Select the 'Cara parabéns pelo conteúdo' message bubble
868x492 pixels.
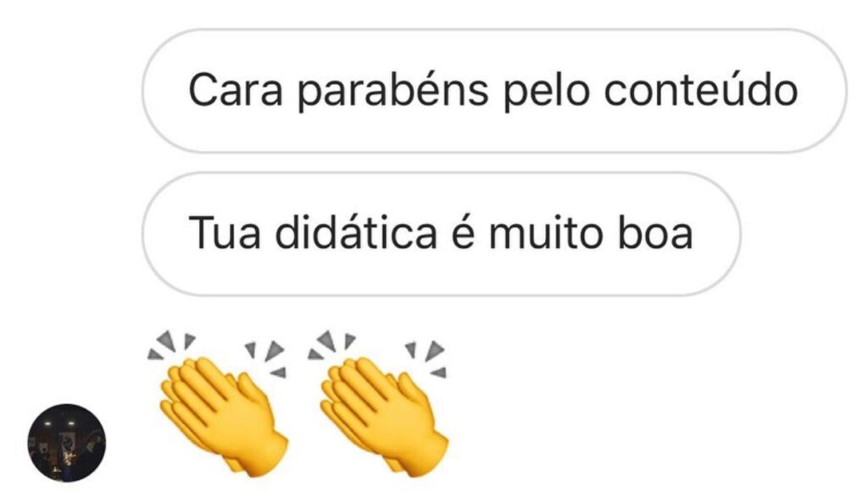coord(494,91)
